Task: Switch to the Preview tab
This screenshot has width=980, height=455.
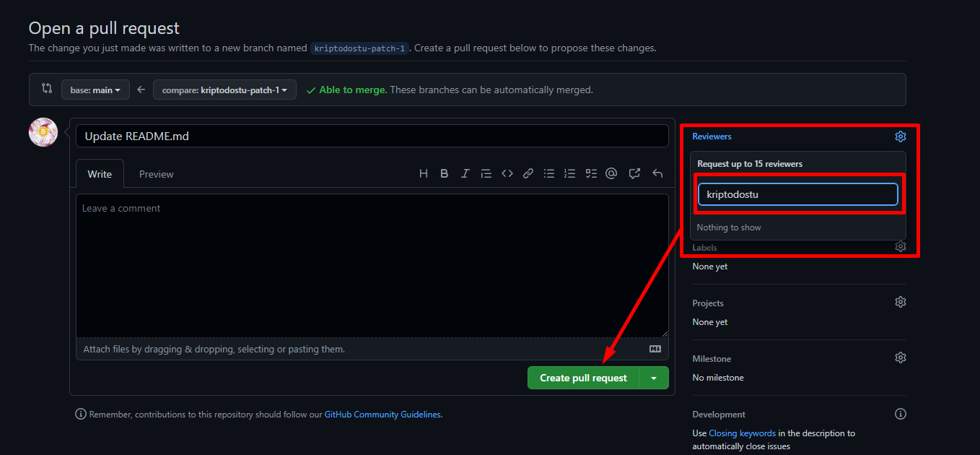Action: click(x=157, y=174)
